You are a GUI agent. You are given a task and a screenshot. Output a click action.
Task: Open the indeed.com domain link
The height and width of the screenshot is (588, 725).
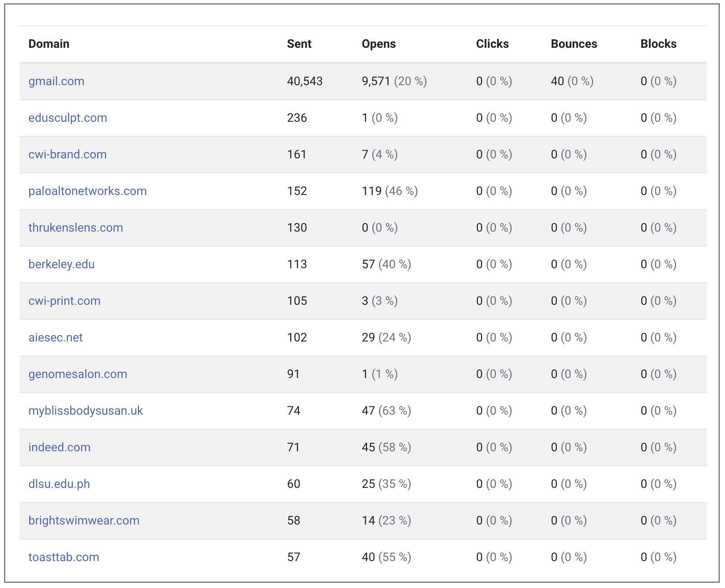(x=59, y=447)
